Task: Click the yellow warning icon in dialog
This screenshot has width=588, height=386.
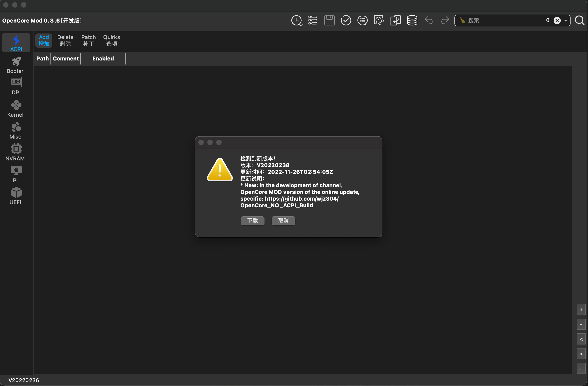Action: pyautogui.click(x=220, y=170)
